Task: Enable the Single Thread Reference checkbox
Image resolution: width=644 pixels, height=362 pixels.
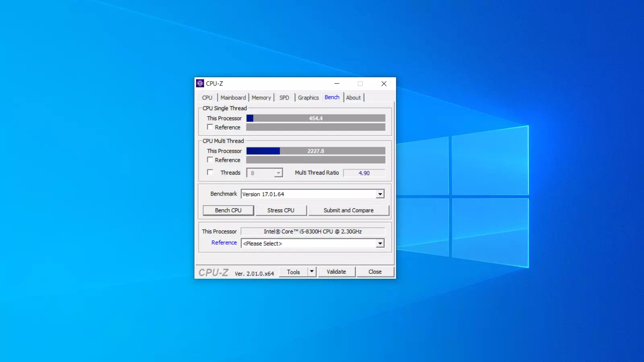Action: pyautogui.click(x=210, y=127)
